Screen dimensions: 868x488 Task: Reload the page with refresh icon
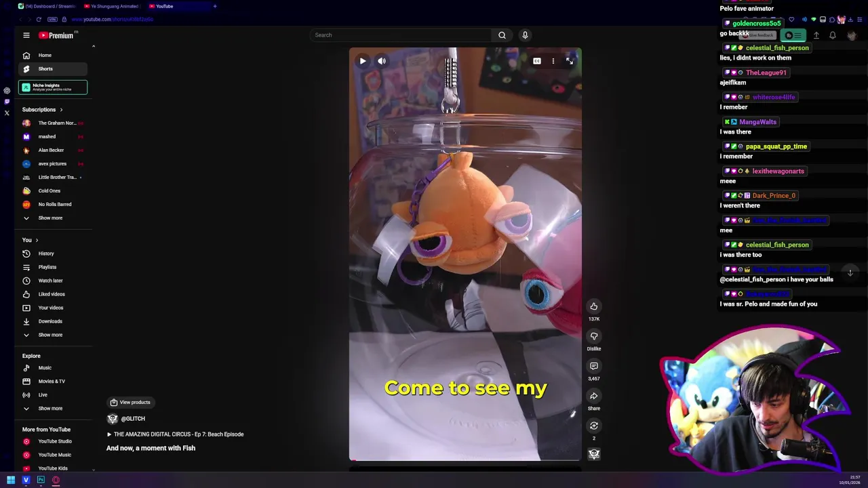click(39, 19)
